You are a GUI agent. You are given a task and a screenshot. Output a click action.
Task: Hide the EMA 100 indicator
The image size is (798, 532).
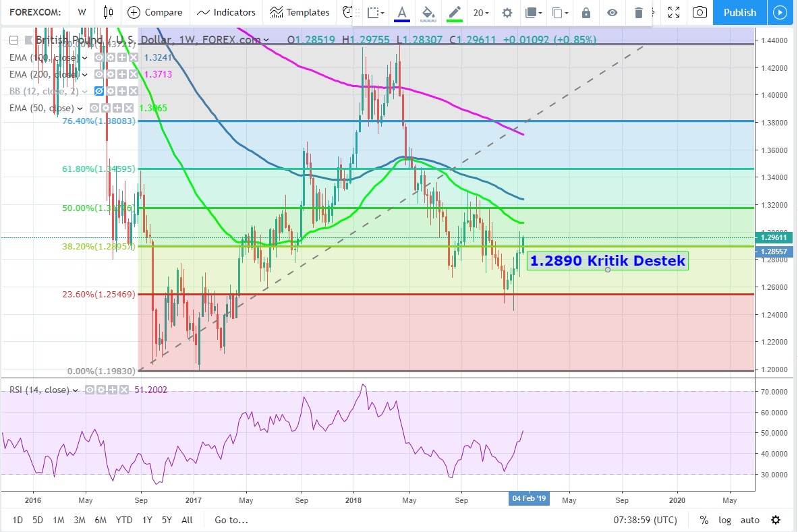tap(99, 58)
